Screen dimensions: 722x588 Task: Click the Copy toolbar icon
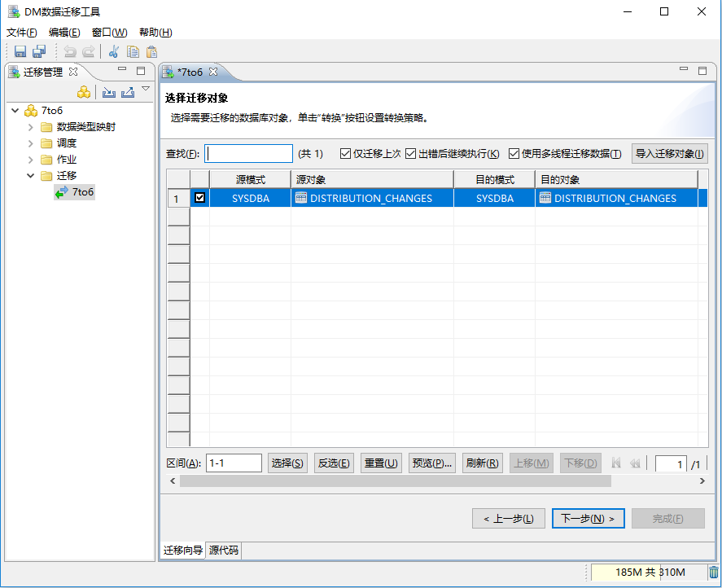point(132,51)
